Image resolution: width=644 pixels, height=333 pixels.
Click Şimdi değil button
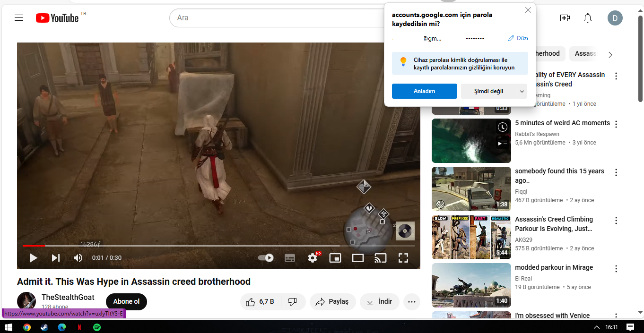(489, 91)
